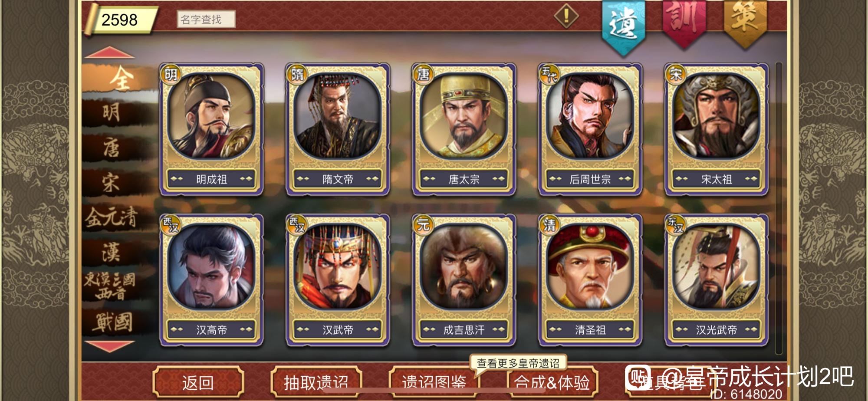Click the 名字查找 name search field

pos(206,20)
